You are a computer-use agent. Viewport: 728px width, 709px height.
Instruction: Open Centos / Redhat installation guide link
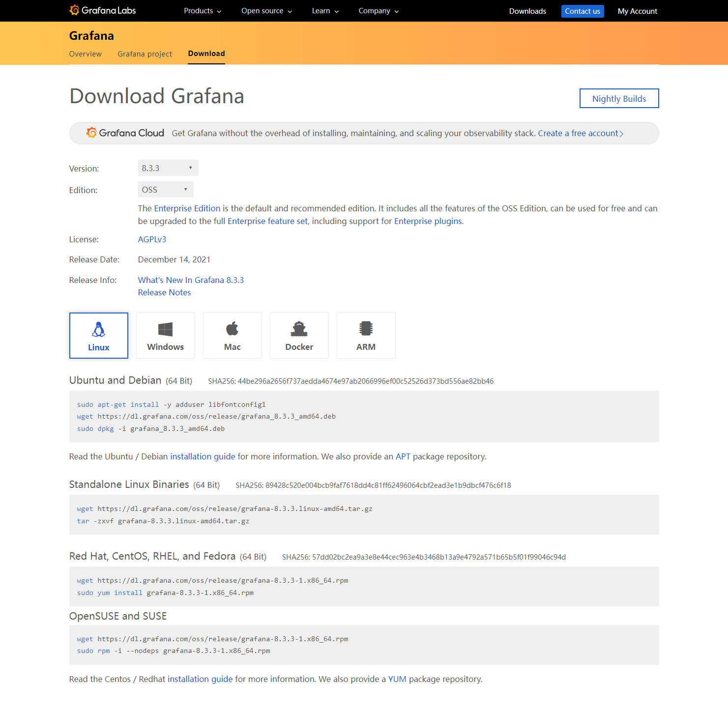[200, 679]
